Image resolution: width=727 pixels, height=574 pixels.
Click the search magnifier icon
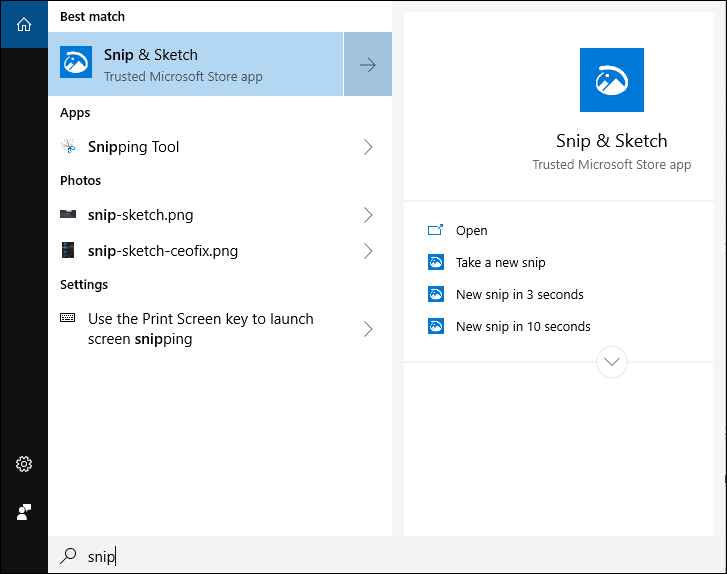coord(68,556)
